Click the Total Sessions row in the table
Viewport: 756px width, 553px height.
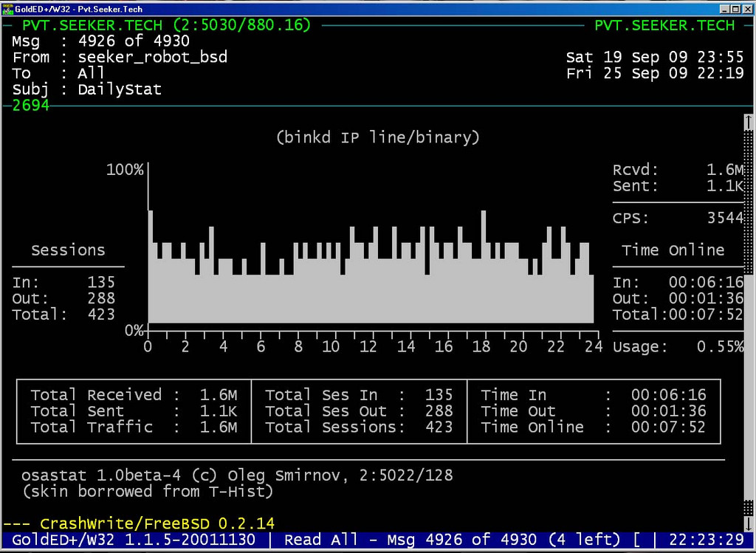click(359, 427)
